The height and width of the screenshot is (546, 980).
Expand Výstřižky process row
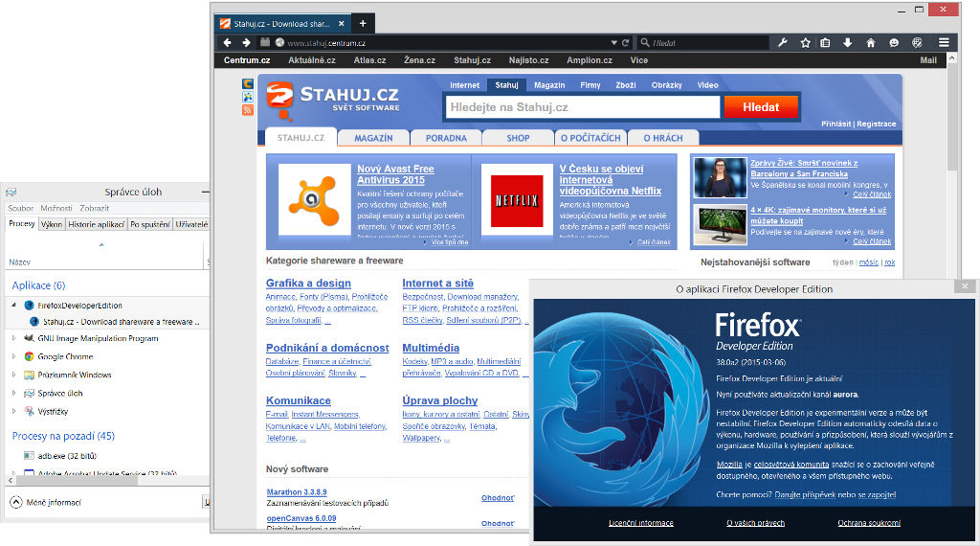tap(13, 411)
